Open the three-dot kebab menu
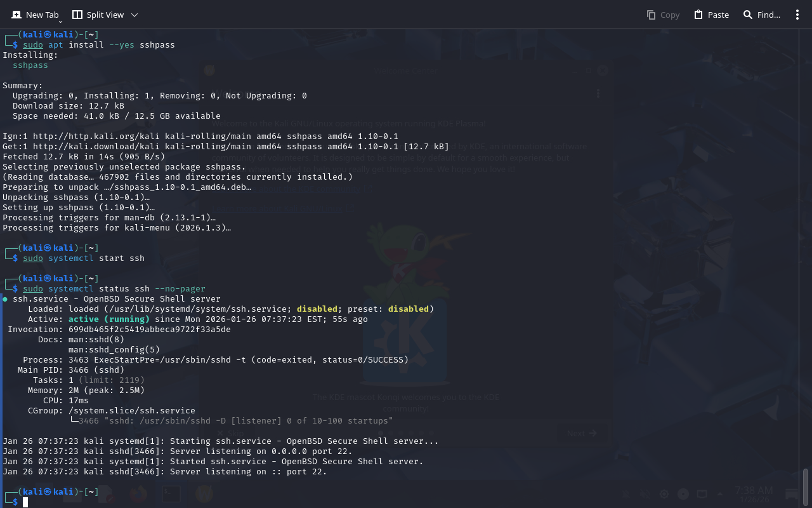 coord(797,15)
